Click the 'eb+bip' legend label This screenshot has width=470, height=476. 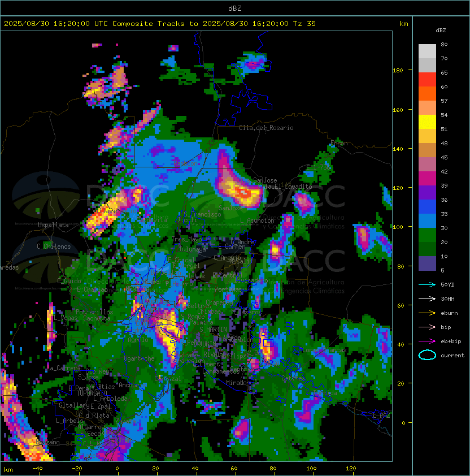coord(451,341)
